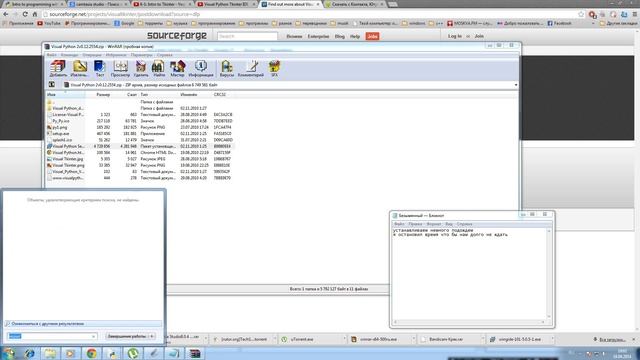Viewport: 640px width, 360px height.
Task: Open the Параметры menu in WinRAR
Action: click(141, 55)
